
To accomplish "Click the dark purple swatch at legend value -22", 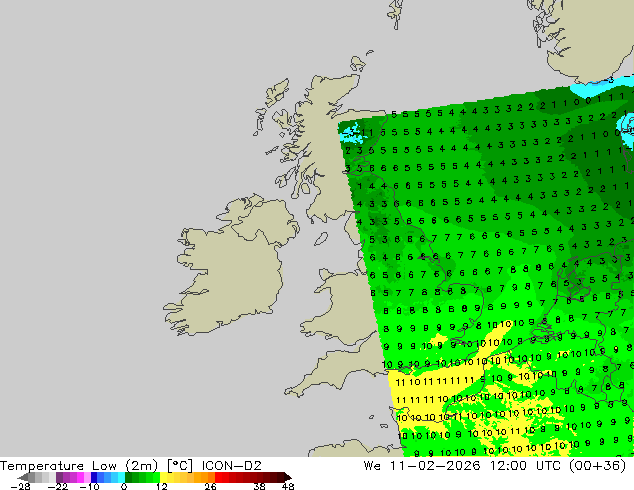I will [59, 477].
